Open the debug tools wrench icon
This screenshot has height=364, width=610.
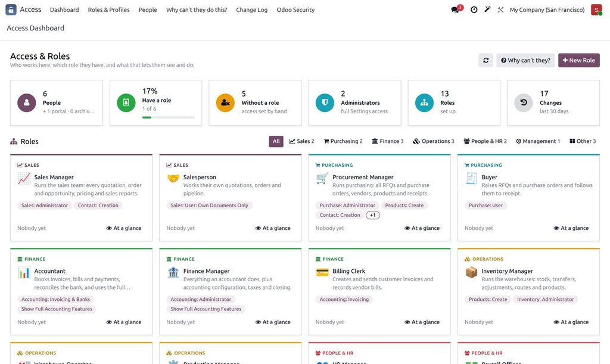(x=500, y=10)
